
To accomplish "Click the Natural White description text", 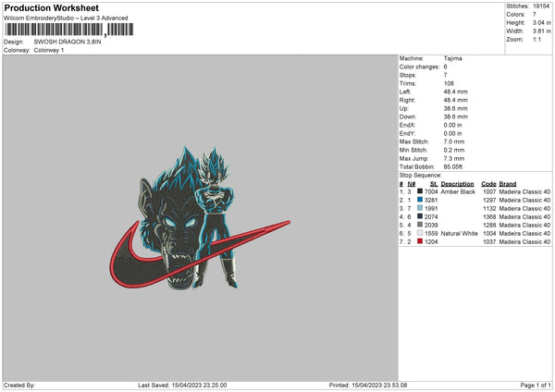I will pos(460,234).
